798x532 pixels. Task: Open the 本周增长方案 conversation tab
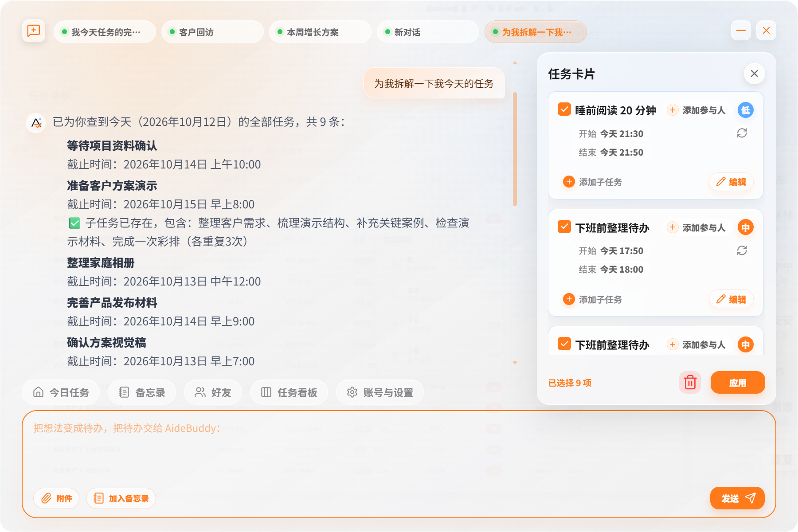point(320,32)
